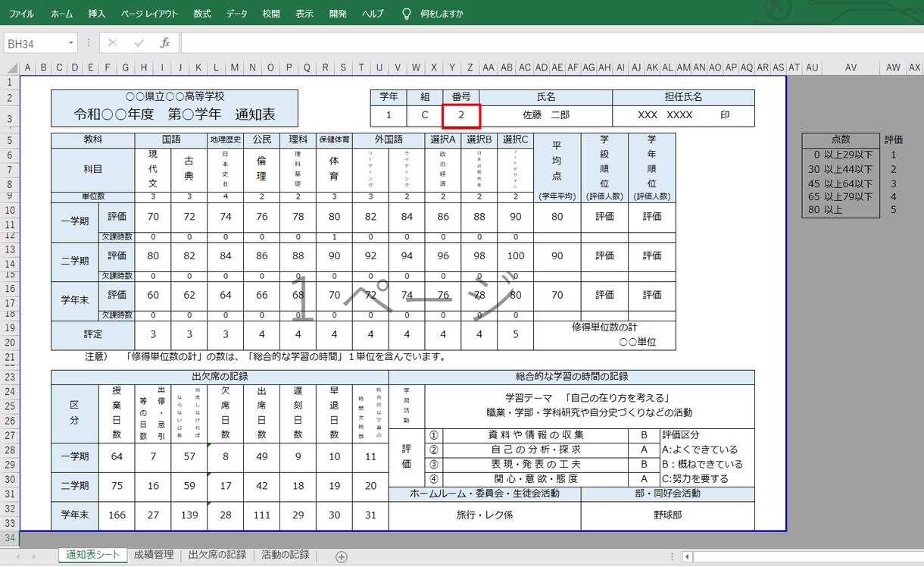Open the 校閲 ribbon tab
This screenshot has height=567, width=924.
[x=271, y=14]
